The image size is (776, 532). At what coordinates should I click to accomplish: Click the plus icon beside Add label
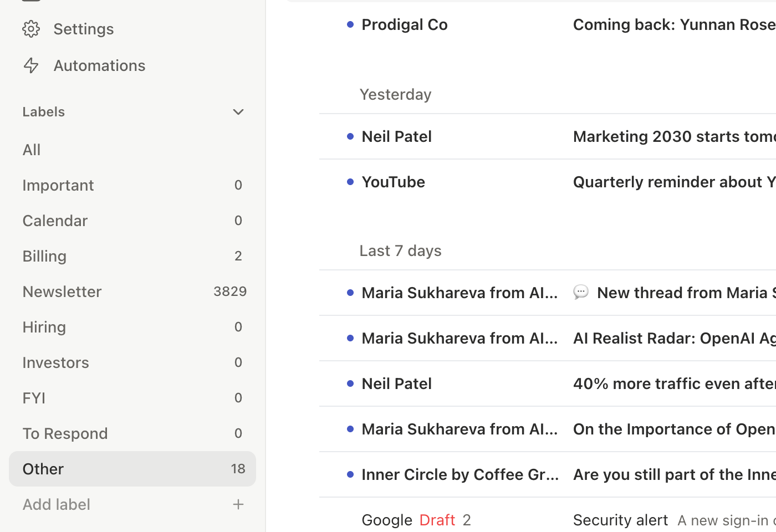238,504
